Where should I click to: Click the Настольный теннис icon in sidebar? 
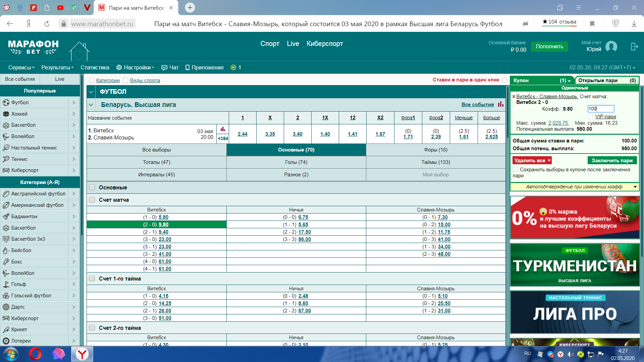6,148
